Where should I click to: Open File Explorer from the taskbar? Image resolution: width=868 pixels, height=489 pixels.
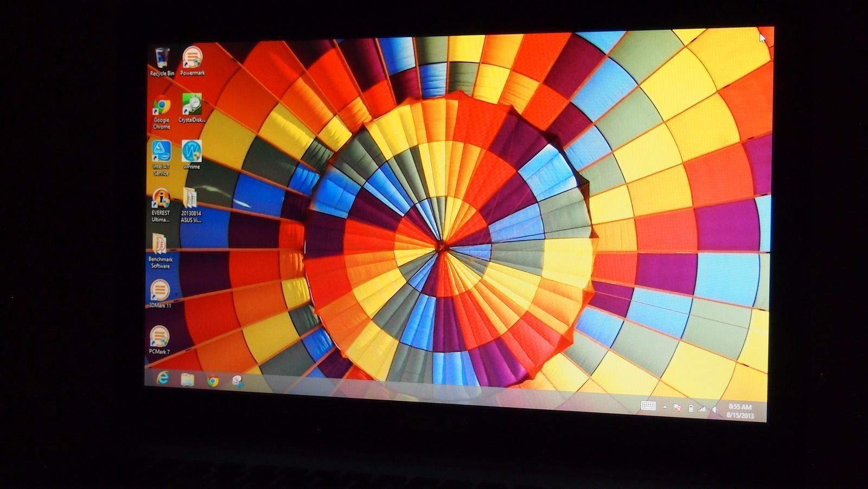pyautogui.click(x=188, y=380)
